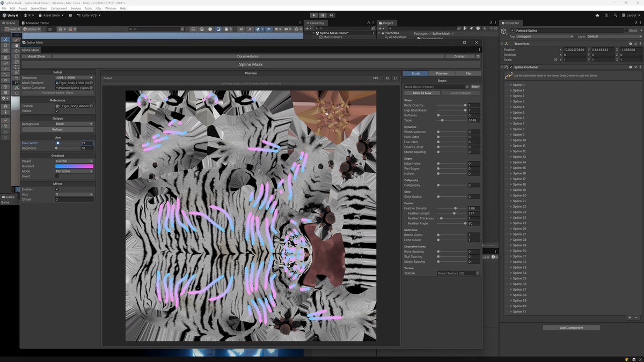Click the Taper slider
The image size is (644, 362).
(451, 120)
